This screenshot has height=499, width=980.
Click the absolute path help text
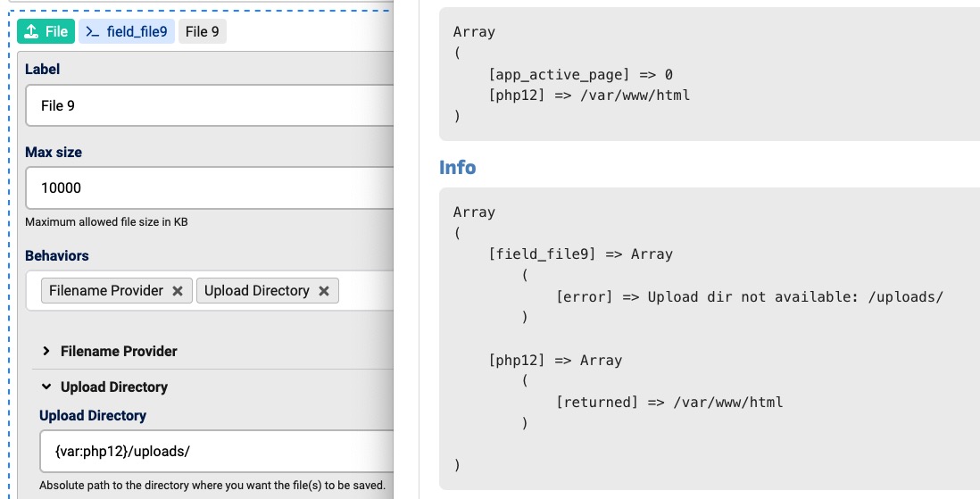pos(212,486)
